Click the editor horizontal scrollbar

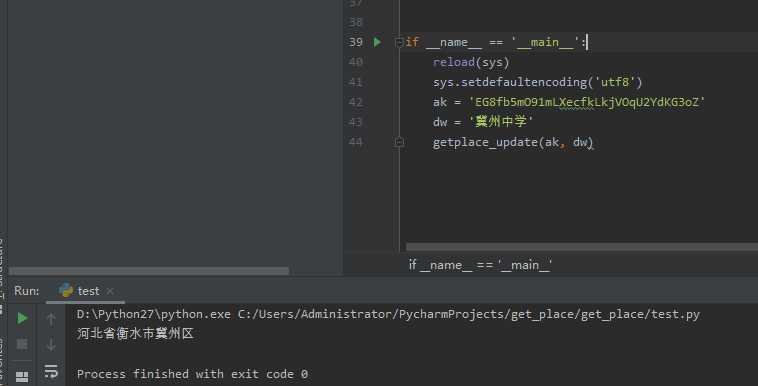point(582,247)
